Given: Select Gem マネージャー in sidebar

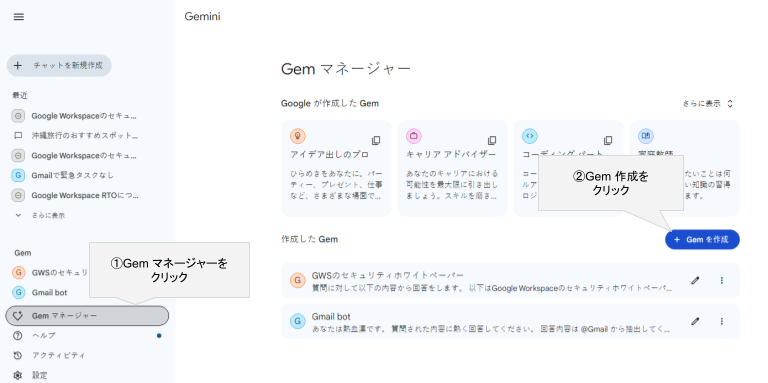Looking at the screenshot, I should 87,316.
